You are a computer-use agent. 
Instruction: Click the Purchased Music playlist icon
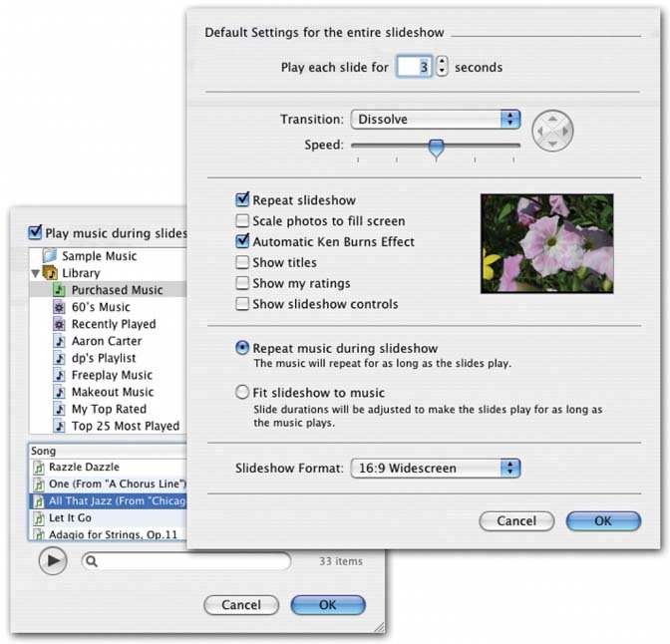60,290
